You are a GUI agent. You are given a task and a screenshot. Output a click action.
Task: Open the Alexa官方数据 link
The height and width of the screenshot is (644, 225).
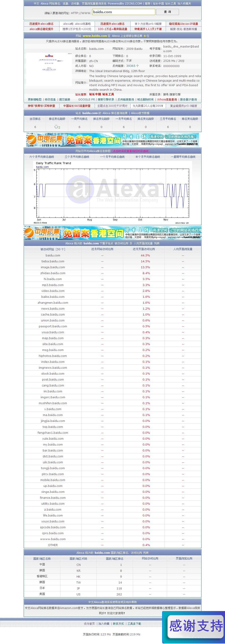click(x=140, y=113)
